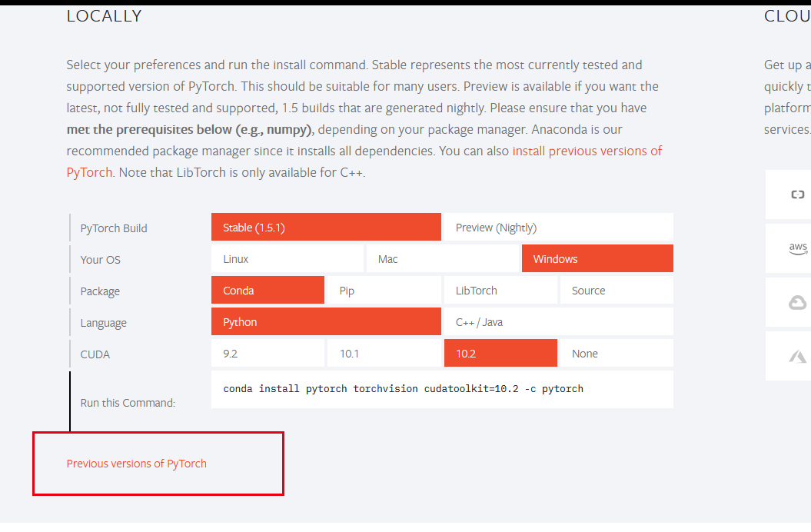The height and width of the screenshot is (532, 811).
Task: Click the Stable (1.5.1) build option
Action: [x=325, y=227]
